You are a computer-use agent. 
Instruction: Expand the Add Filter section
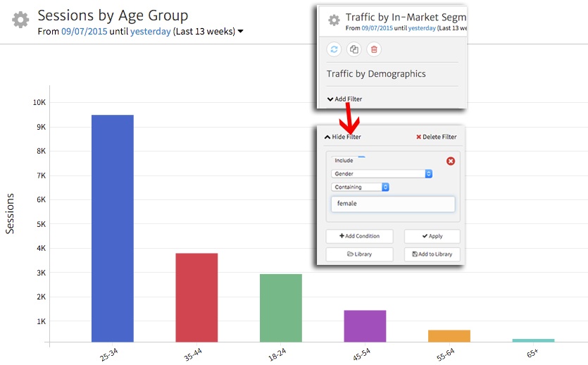click(344, 99)
